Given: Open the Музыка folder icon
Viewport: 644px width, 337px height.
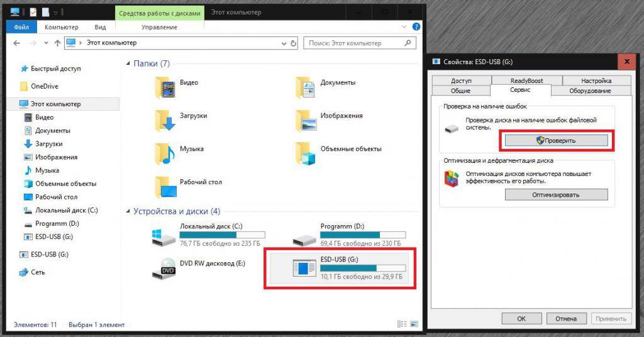Looking at the screenshot, I should click(x=166, y=153).
